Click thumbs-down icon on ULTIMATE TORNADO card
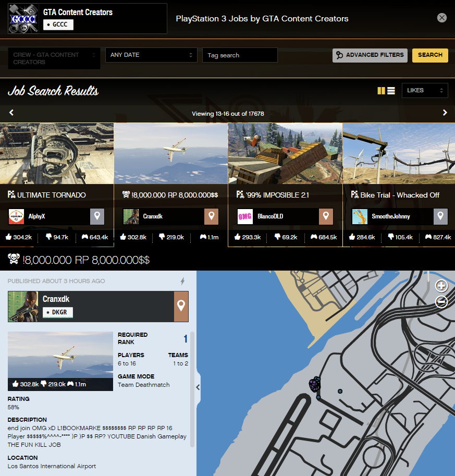The image size is (455, 476). pos(49,237)
